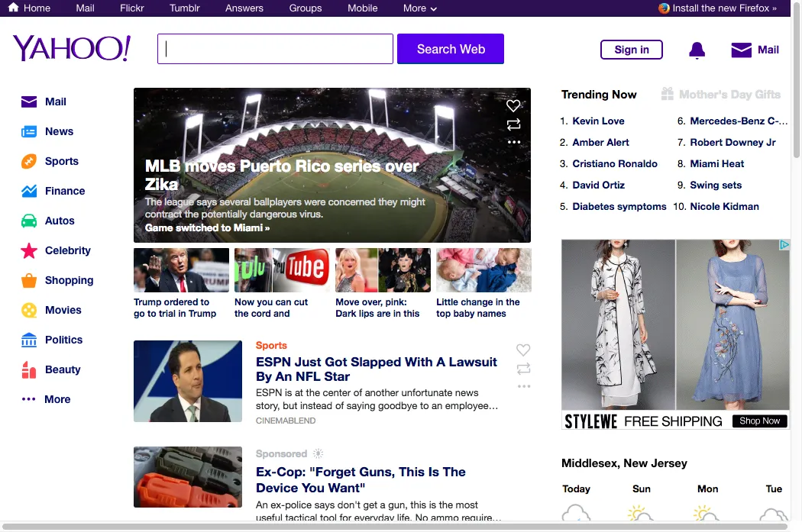
Task: Open trending topic Nicole Kidman
Action: point(724,206)
